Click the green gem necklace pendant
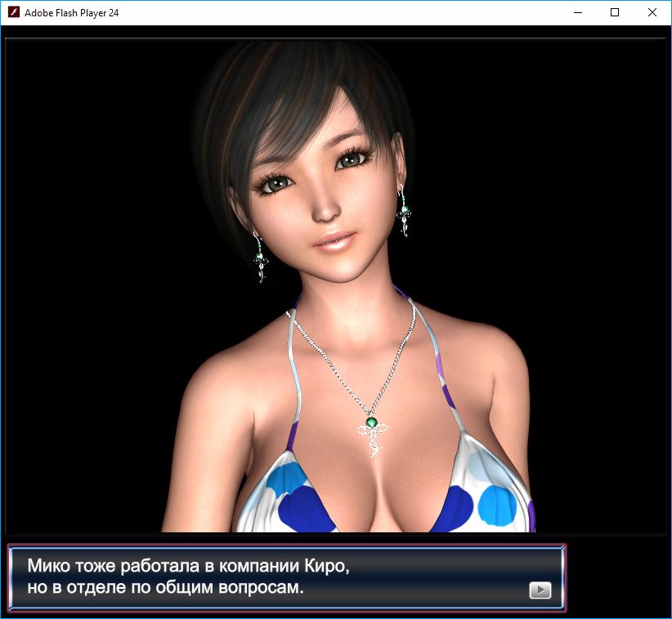This screenshot has width=672, height=619. [x=372, y=423]
